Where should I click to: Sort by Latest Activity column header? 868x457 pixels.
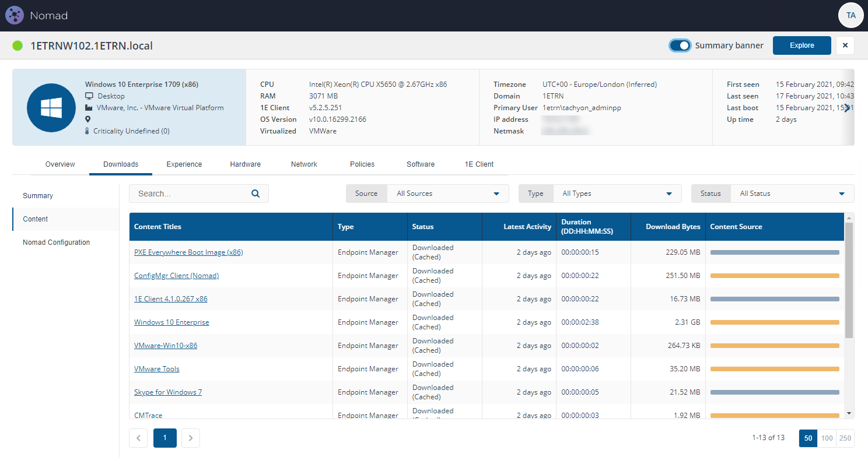coord(519,227)
